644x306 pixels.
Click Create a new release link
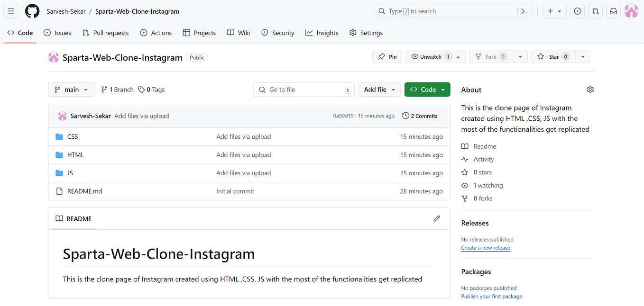485,248
